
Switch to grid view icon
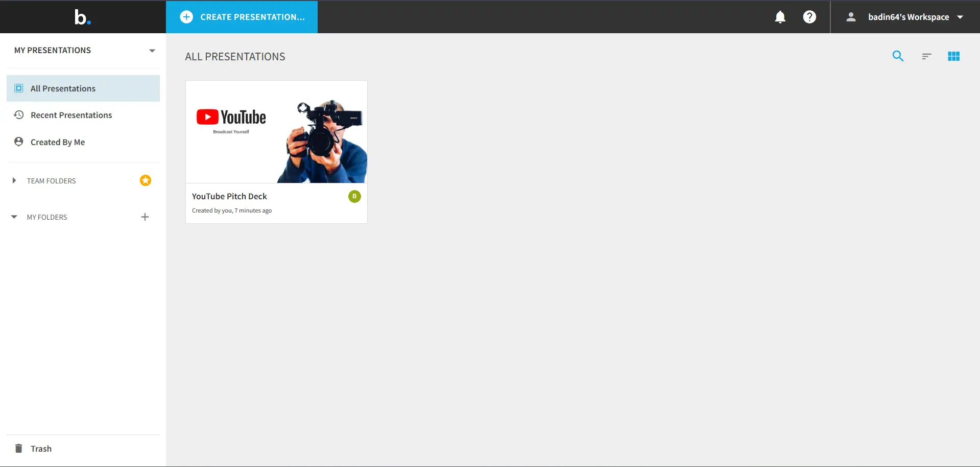[x=953, y=56]
